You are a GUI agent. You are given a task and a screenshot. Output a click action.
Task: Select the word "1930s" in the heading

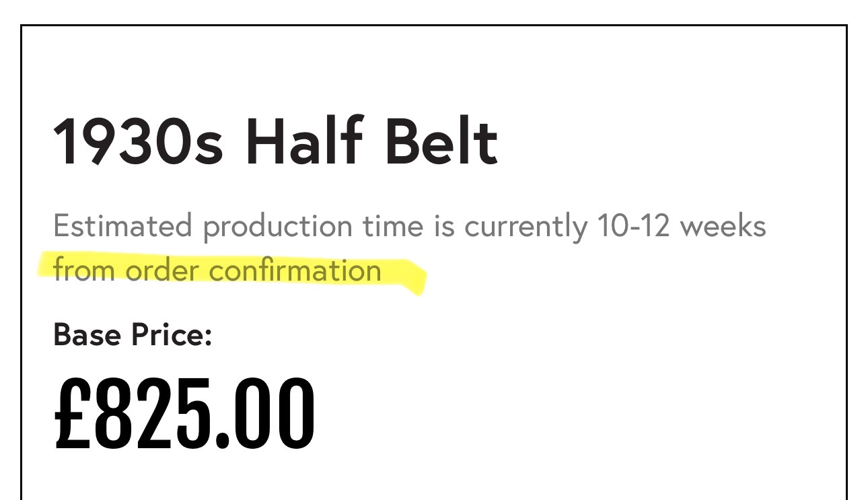pos(138,142)
